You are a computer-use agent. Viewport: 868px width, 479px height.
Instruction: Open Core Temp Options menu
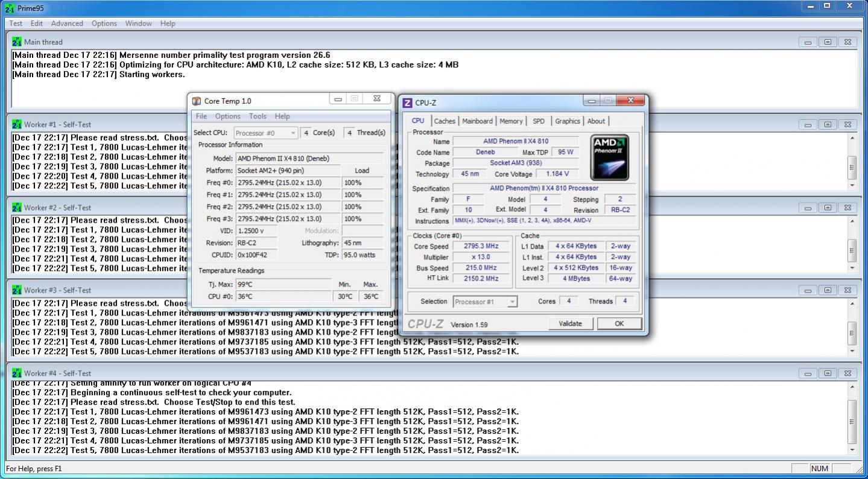pyautogui.click(x=228, y=116)
